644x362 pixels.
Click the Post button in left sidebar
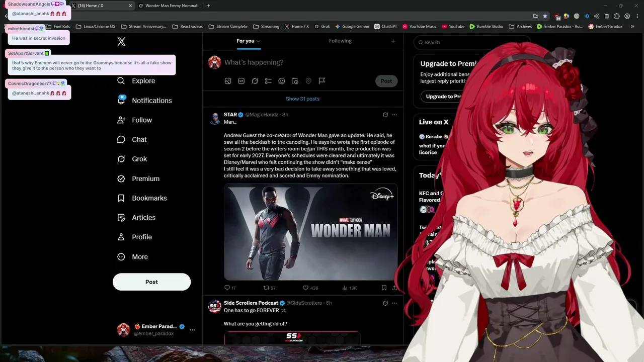151,282
